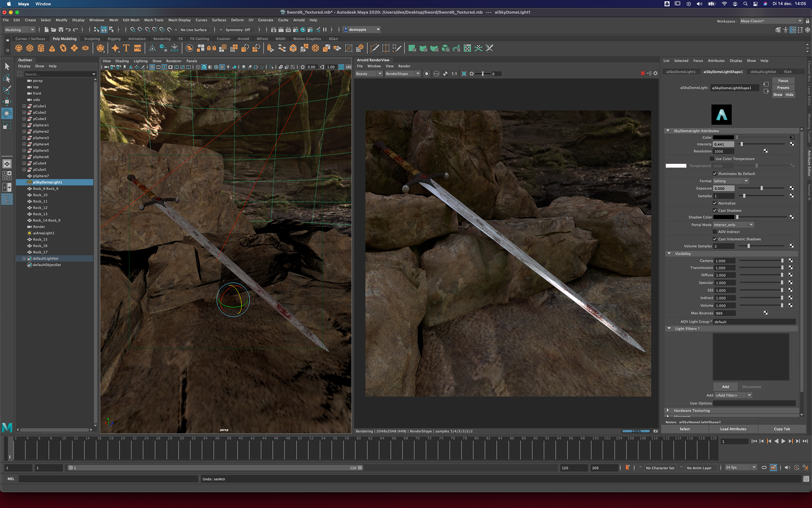The image size is (812, 508).
Task: Click the Shadow Color swatch
Action: (724, 217)
